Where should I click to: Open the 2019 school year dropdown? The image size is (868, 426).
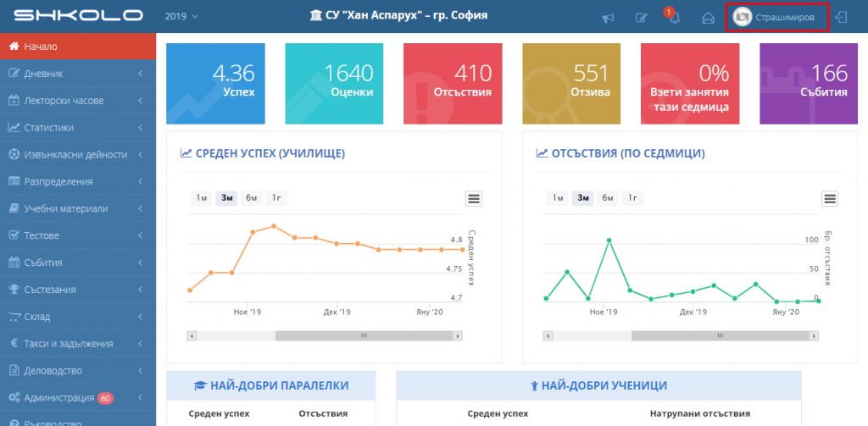point(181,16)
